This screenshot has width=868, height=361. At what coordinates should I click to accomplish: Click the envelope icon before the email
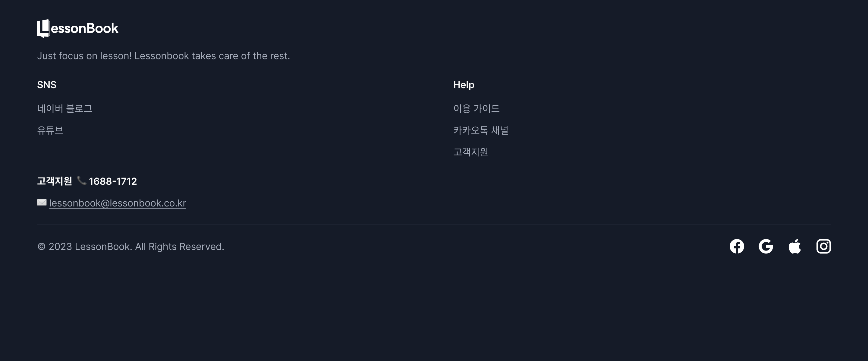[42, 203]
